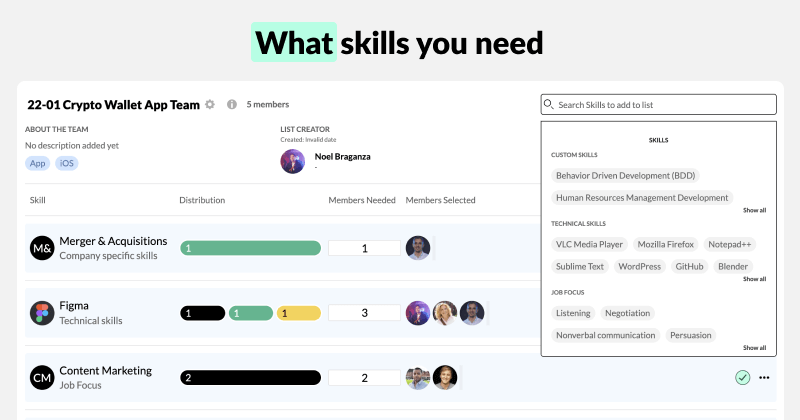Click black Content Marketing distribution bar
The image size is (800, 420).
click(251, 378)
